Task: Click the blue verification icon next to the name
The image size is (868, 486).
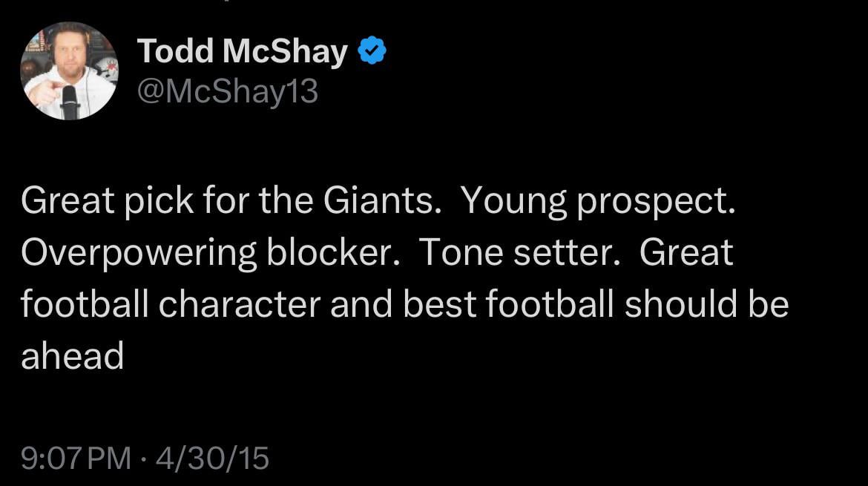Action: coord(373,49)
